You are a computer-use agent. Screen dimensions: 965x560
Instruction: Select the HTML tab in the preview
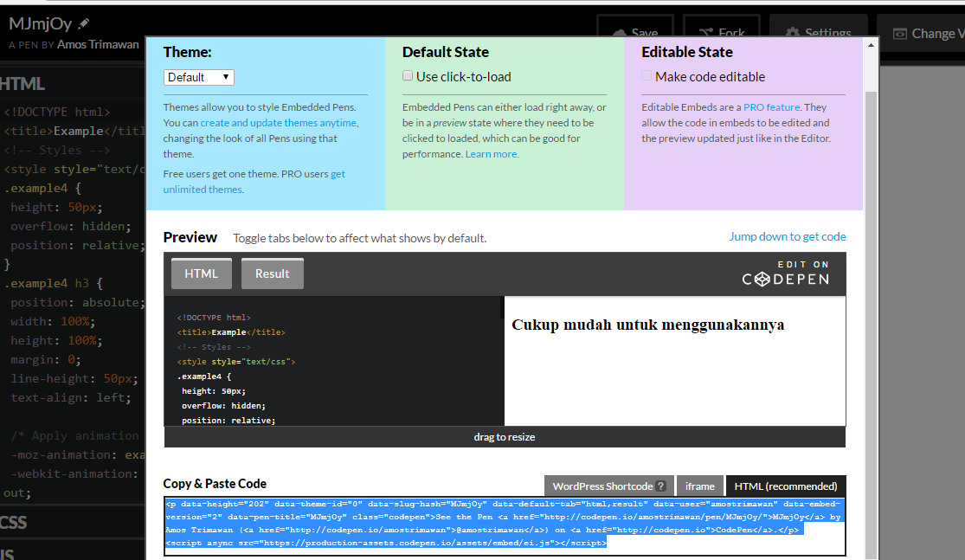pyautogui.click(x=201, y=273)
